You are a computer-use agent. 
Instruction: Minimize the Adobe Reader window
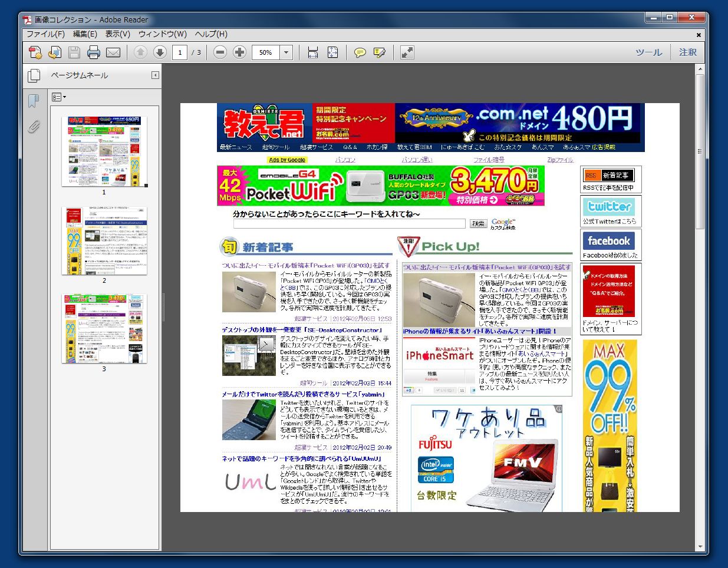[x=653, y=18]
